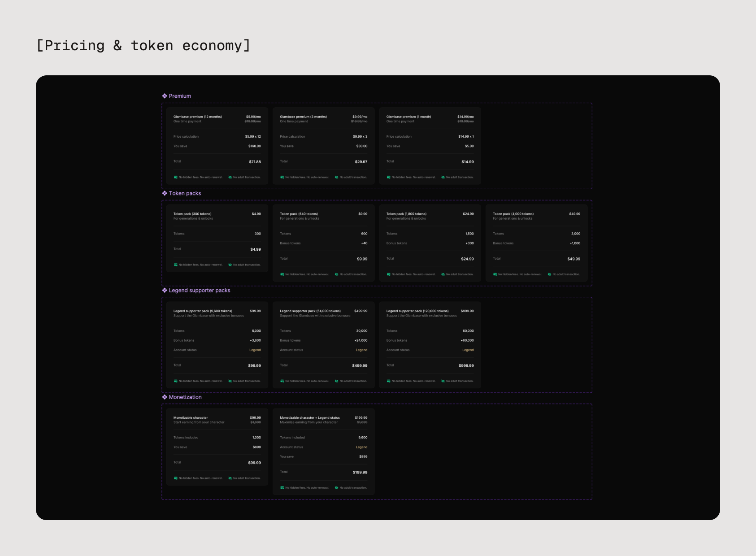This screenshot has height=556, width=756.
Task: Click the diamond icon next to Token packs
Action: point(165,193)
